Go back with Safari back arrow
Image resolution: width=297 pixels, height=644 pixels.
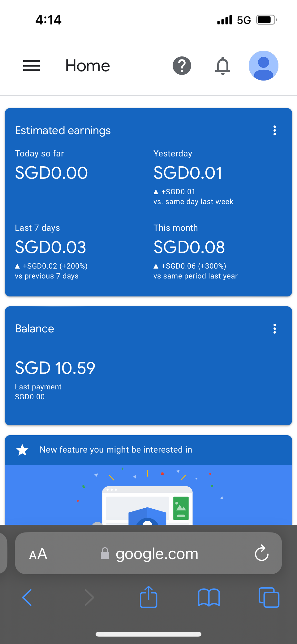pyautogui.click(x=27, y=597)
